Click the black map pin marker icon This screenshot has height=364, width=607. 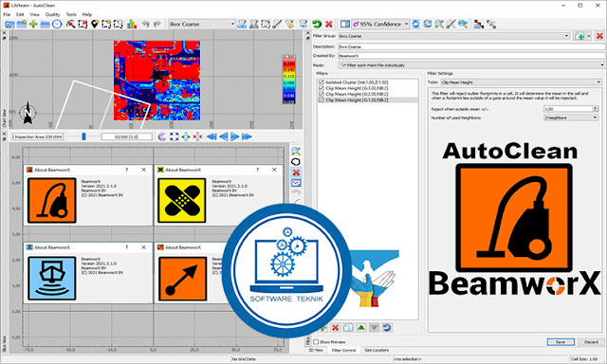[x=95, y=24]
